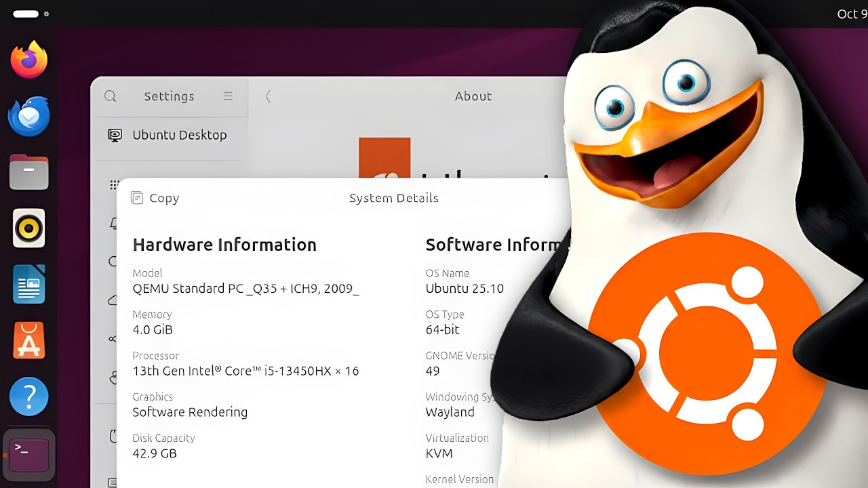Click the Hardware Information heading

tap(224, 245)
